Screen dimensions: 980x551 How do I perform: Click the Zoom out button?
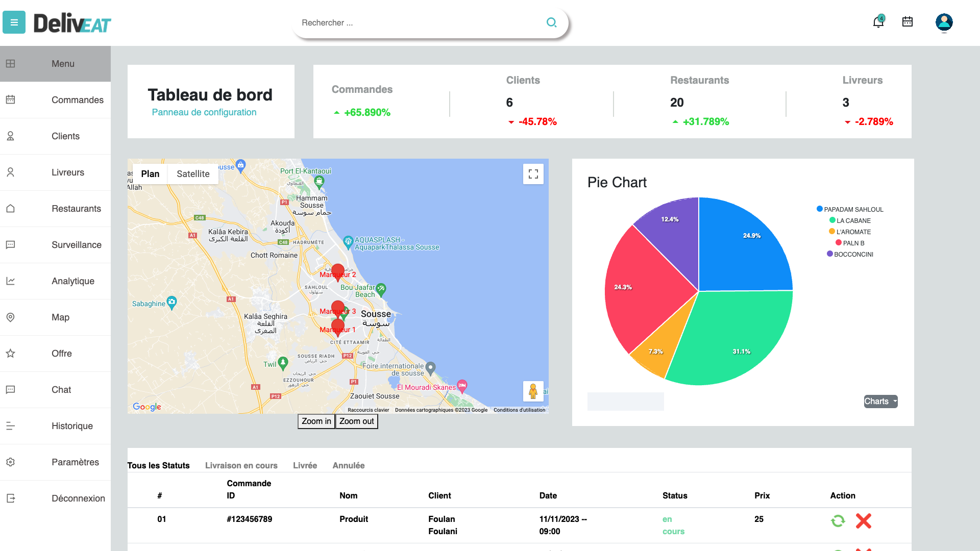click(x=357, y=421)
